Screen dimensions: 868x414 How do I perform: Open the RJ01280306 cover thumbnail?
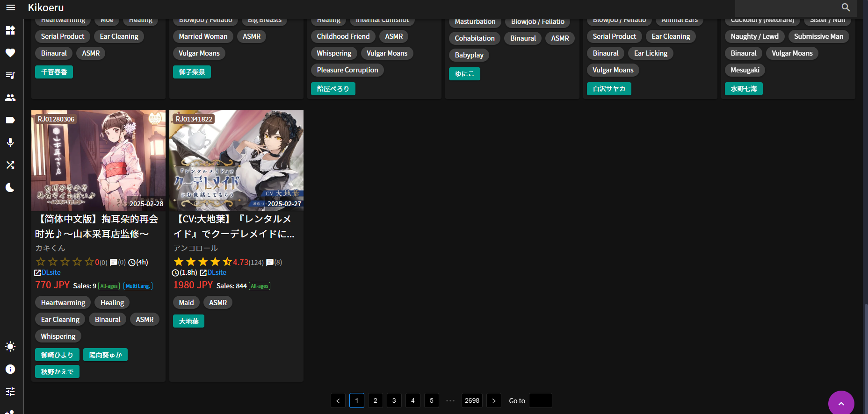click(98, 161)
